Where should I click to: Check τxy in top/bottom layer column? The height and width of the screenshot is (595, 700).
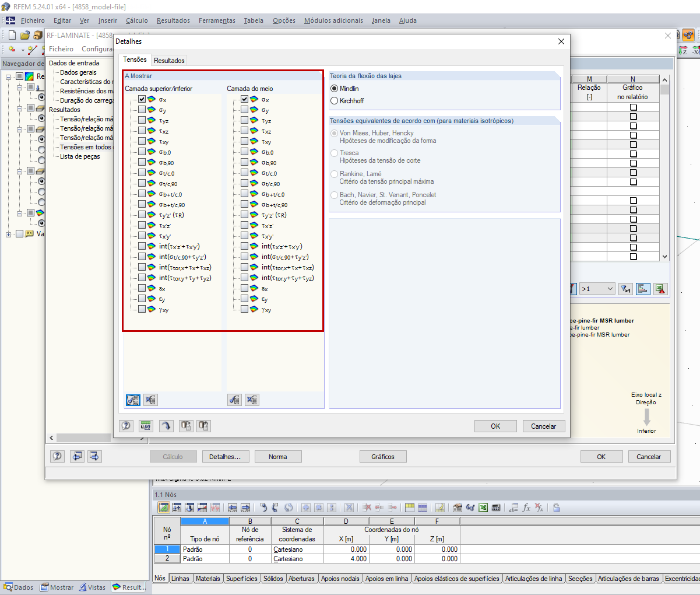[x=142, y=142]
